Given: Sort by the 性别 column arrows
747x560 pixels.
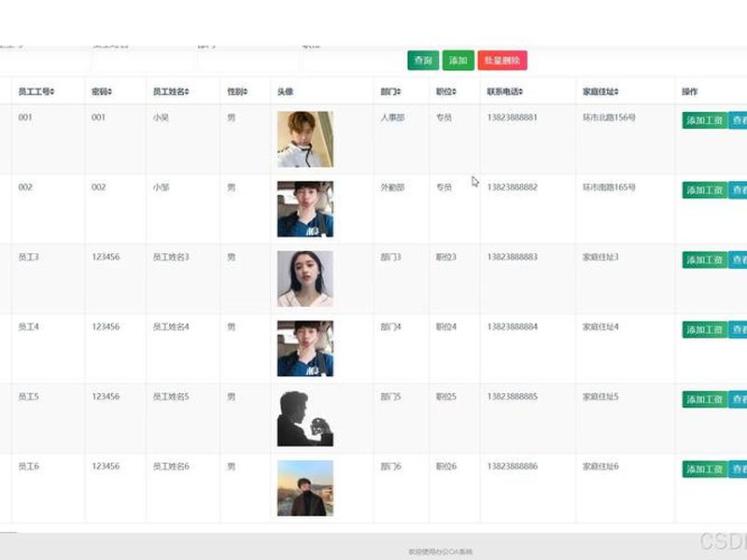Looking at the screenshot, I should [246, 91].
